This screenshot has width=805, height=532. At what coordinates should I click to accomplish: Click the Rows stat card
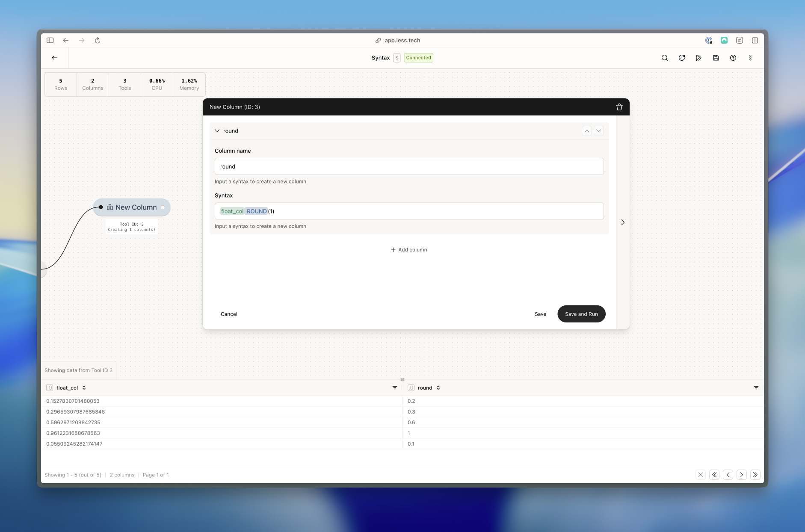point(61,84)
